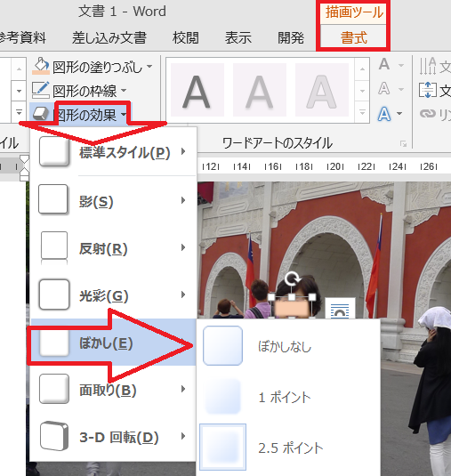Click the text fill A icon
The image size is (451, 476).
pyautogui.click(x=384, y=64)
